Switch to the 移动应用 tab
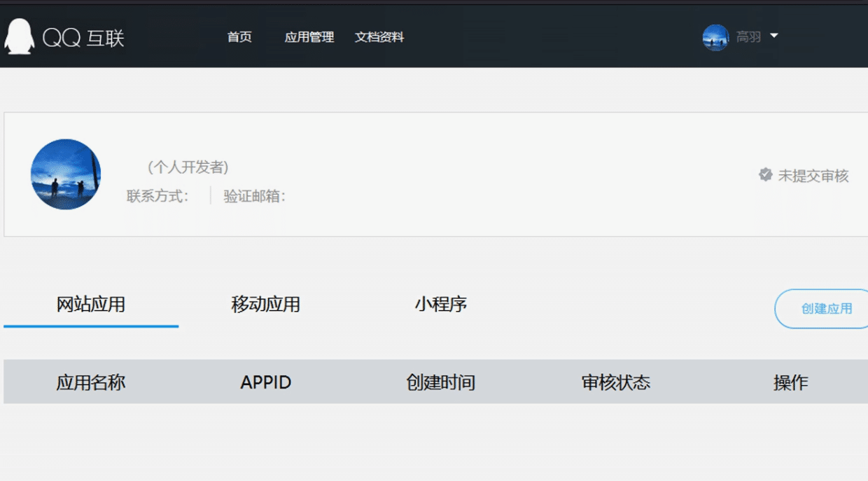Viewport: 868px width, 481px height. (265, 305)
